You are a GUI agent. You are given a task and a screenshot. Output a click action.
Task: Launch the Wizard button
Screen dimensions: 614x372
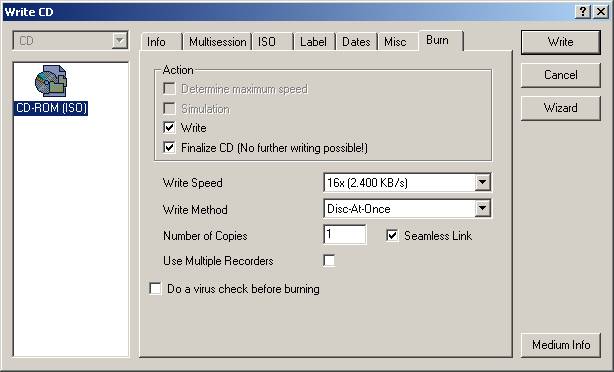pyautogui.click(x=560, y=108)
